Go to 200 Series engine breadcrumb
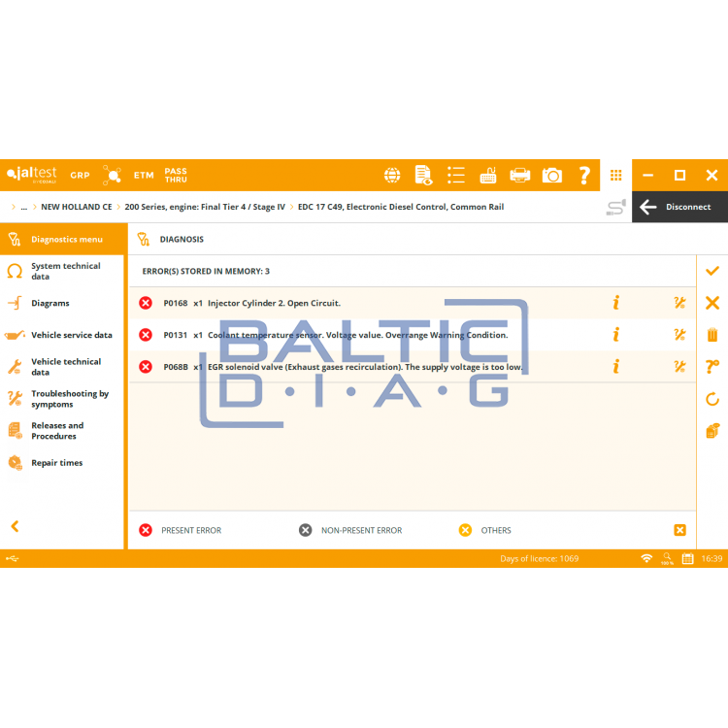 pos(205,207)
